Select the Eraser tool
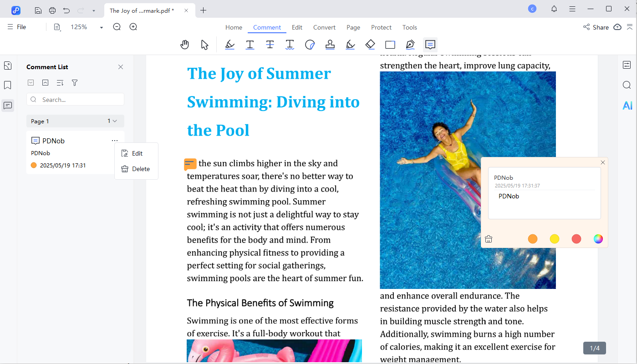637x364 pixels. [x=370, y=44]
